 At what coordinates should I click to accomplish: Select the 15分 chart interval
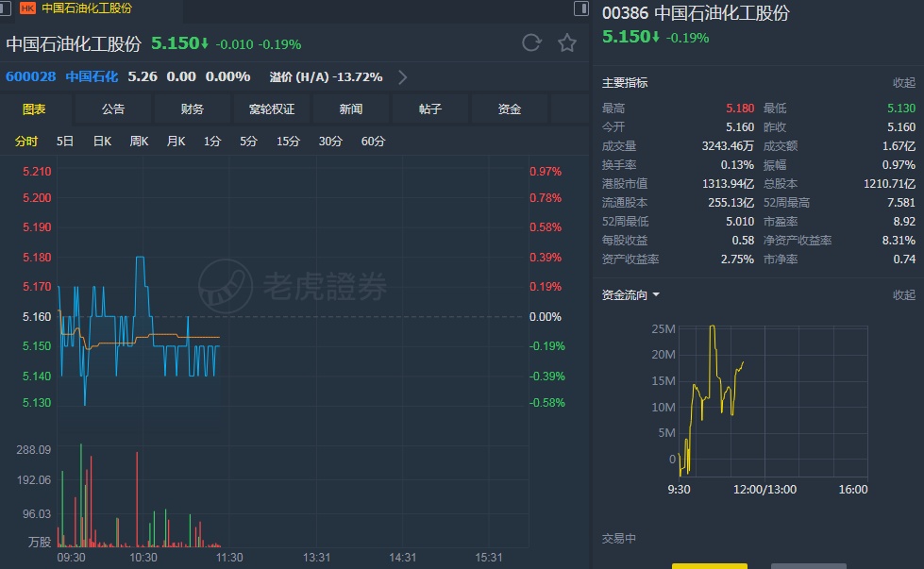coord(288,142)
